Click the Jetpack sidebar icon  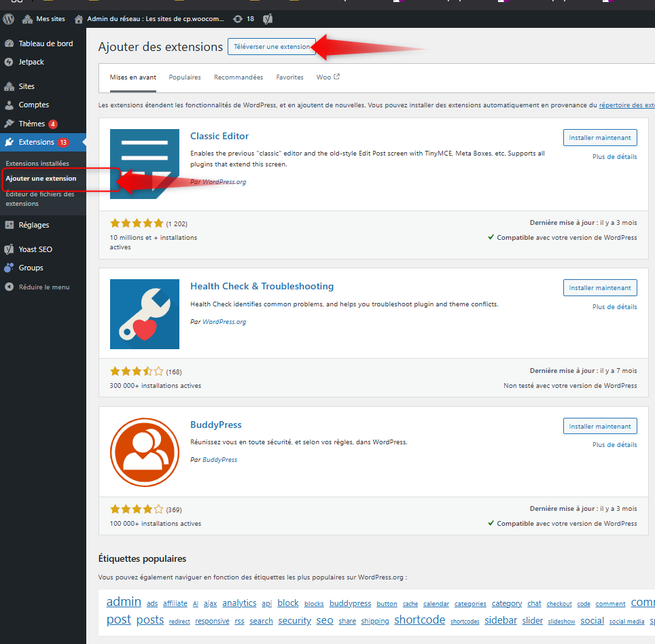[9, 62]
